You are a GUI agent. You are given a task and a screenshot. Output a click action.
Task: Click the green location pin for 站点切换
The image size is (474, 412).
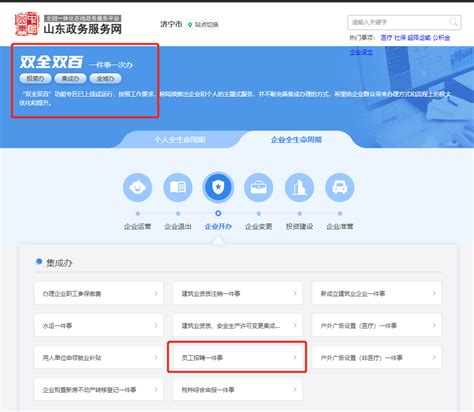point(190,25)
